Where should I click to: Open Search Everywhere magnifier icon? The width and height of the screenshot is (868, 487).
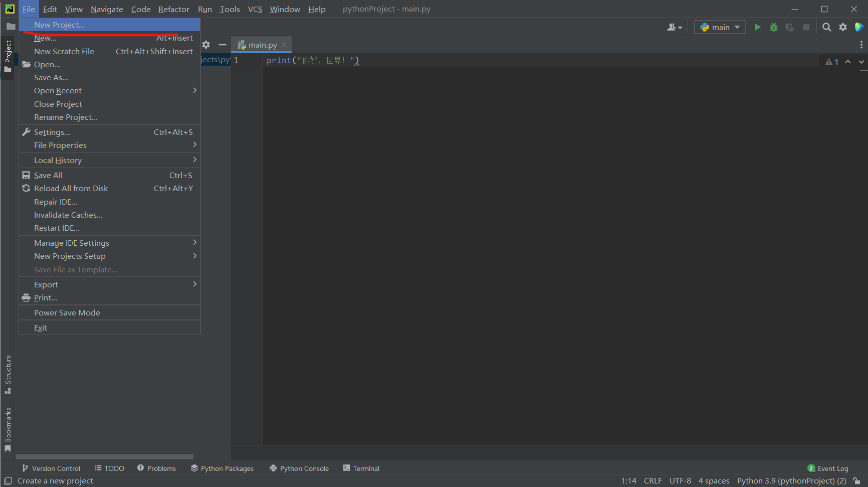click(827, 27)
